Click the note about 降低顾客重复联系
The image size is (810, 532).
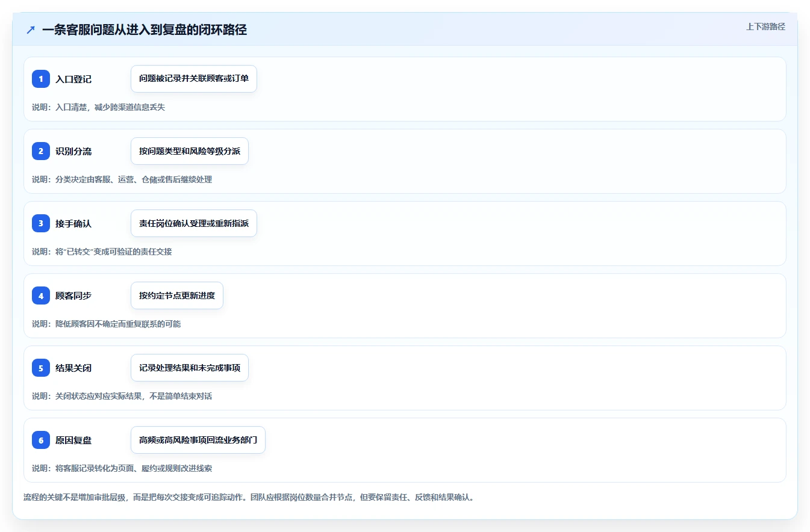point(106,324)
